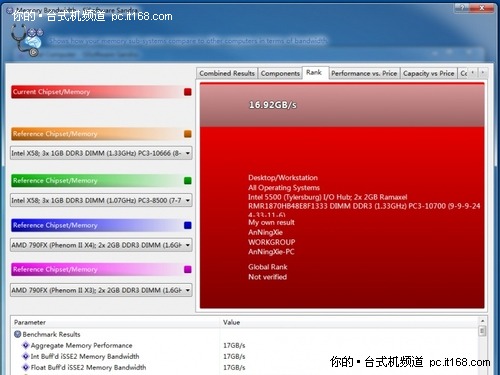Switch to the Components tab

280,73
